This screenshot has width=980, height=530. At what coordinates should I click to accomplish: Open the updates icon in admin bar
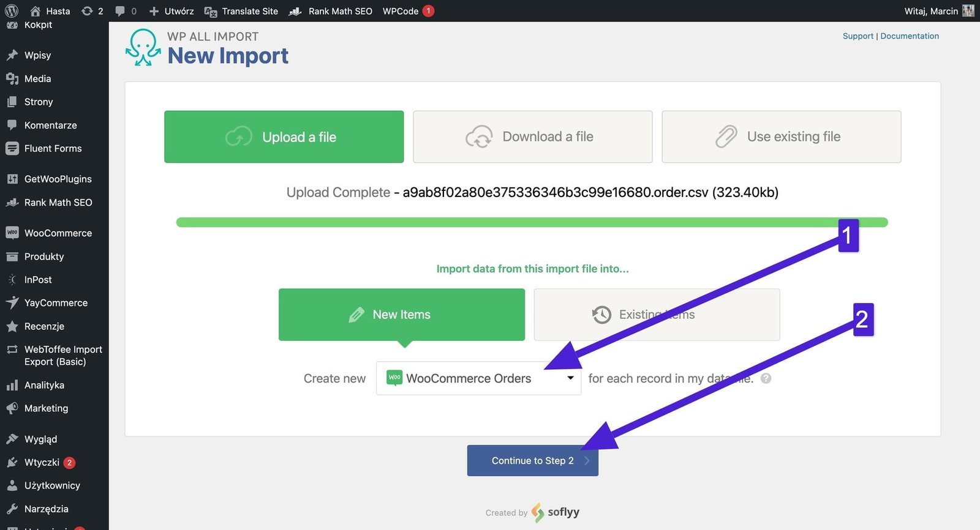[88, 11]
